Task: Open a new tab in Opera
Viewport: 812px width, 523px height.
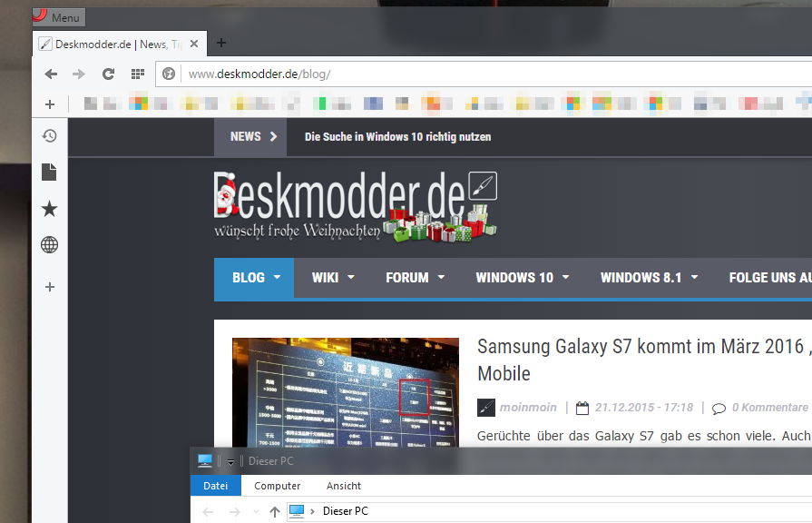Action: [x=221, y=43]
